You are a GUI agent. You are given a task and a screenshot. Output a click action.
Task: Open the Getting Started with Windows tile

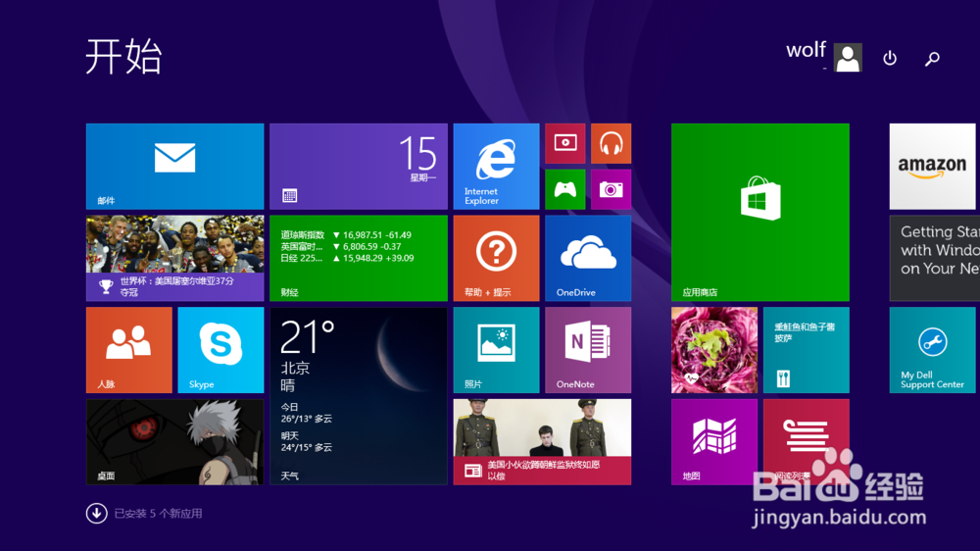(934, 258)
